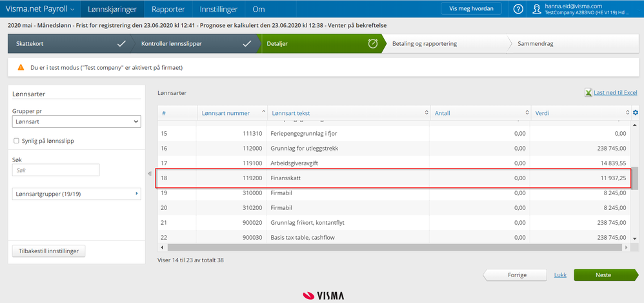
Task: Open the Visma.net Payroll app dropdown
Action: coord(40,9)
